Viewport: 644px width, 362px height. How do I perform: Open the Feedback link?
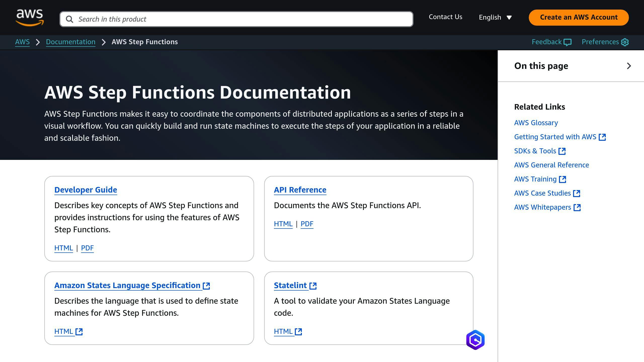tap(551, 42)
